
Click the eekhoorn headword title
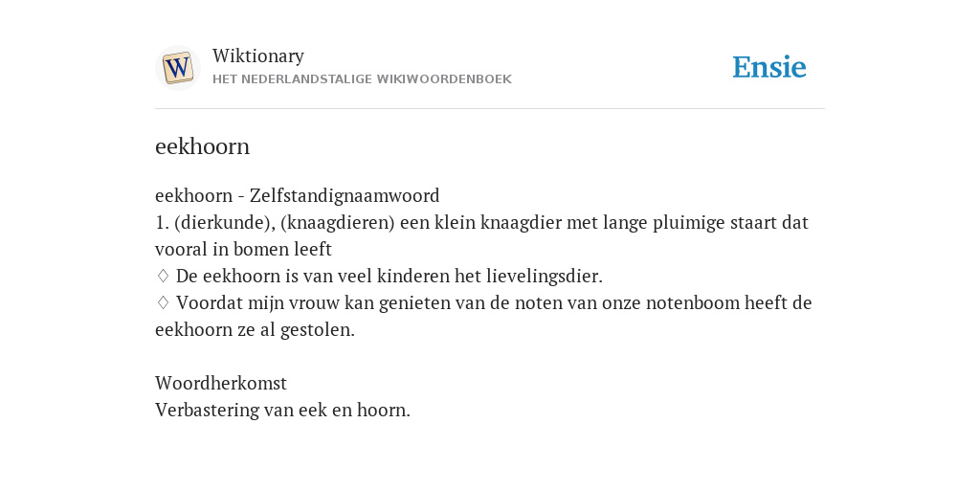tap(203, 146)
